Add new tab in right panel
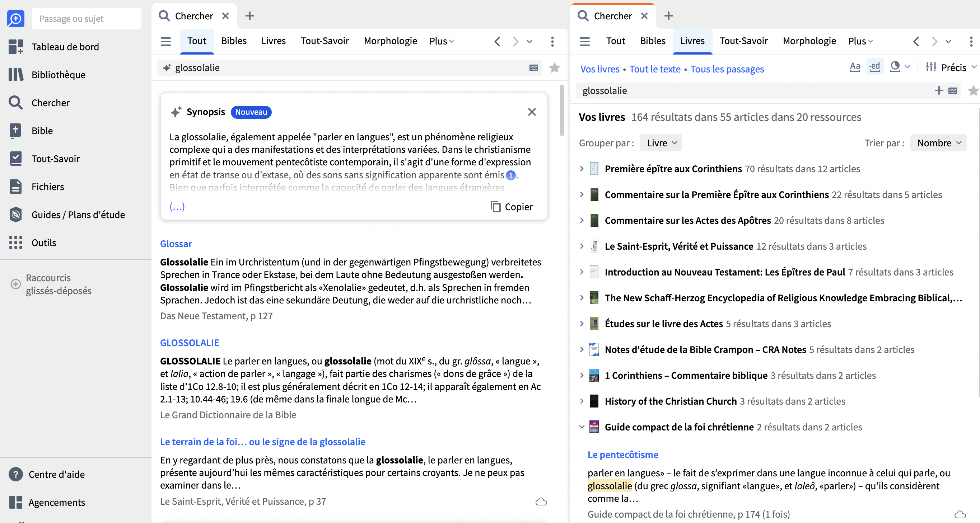The width and height of the screenshot is (980, 523). pos(668,15)
